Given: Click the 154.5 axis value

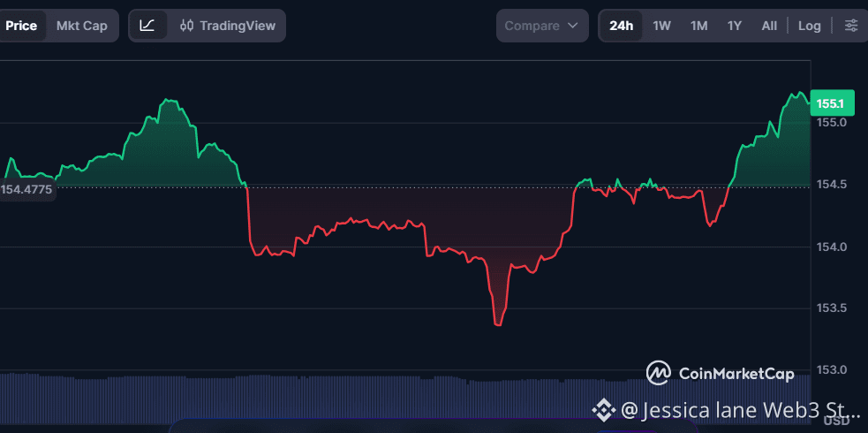Looking at the screenshot, I should [832, 184].
